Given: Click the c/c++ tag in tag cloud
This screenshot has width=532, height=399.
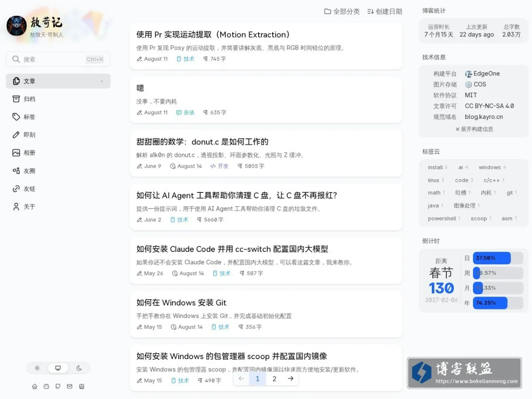Looking at the screenshot, I should [494, 180].
